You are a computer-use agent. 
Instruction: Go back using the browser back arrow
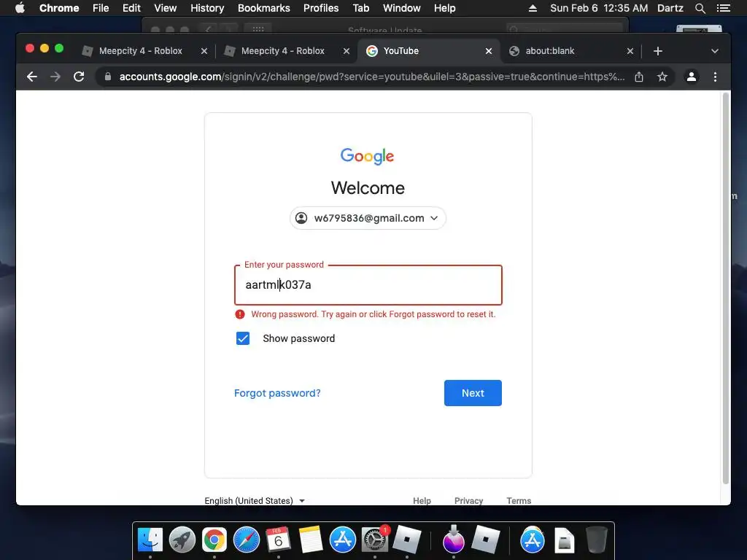(32, 77)
